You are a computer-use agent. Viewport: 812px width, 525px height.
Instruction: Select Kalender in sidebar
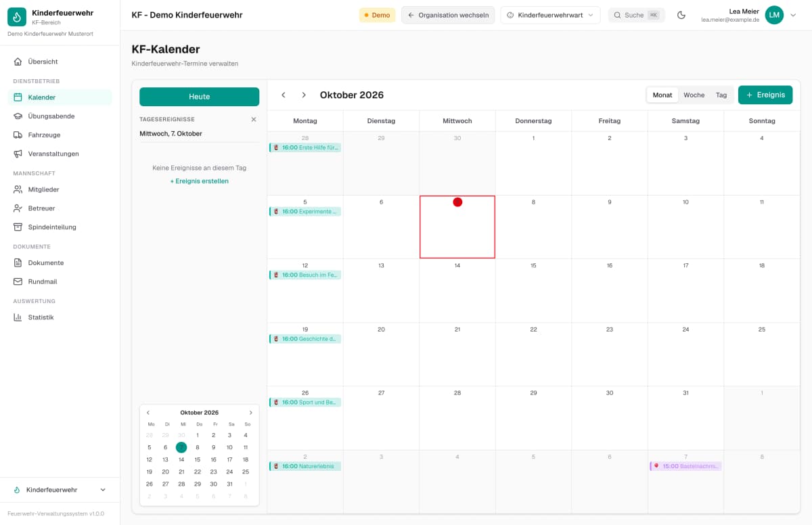coord(60,97)
